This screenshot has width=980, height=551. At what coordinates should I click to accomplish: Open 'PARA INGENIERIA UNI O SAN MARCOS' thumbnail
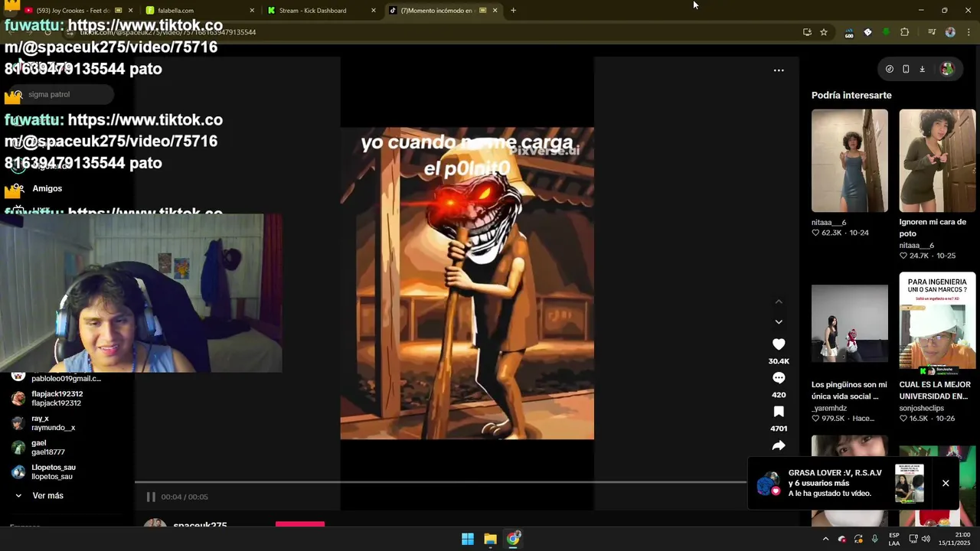(937, 323)
